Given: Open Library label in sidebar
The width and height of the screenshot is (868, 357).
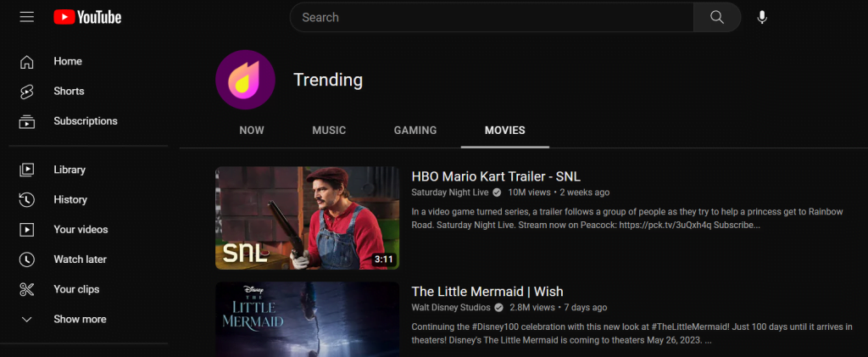Looking at the screenshot, I should click(70, 170).
